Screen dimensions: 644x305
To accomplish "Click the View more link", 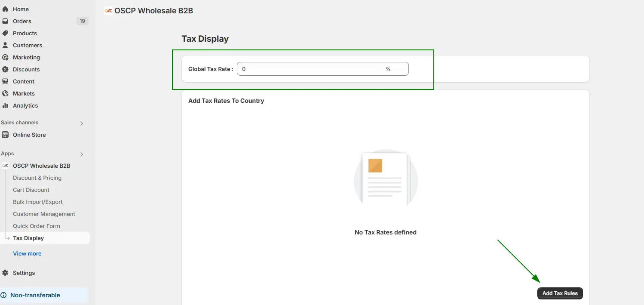I will [x=27, y=253].
